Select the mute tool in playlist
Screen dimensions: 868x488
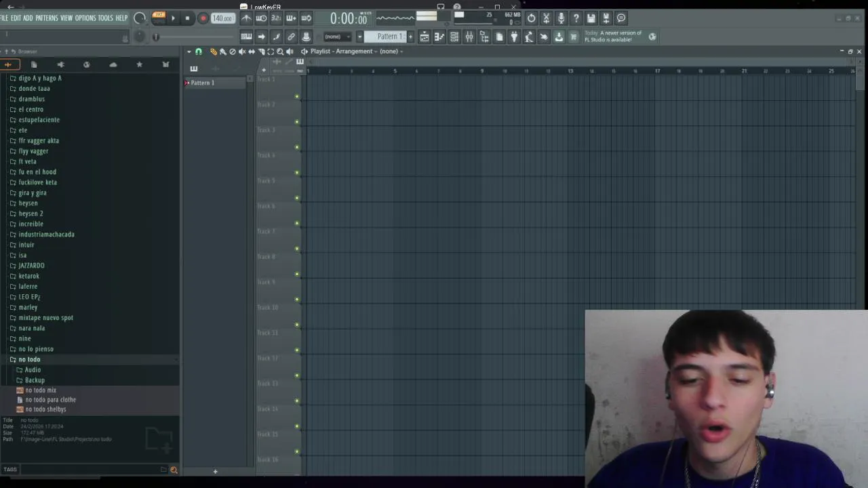(241, 52)
